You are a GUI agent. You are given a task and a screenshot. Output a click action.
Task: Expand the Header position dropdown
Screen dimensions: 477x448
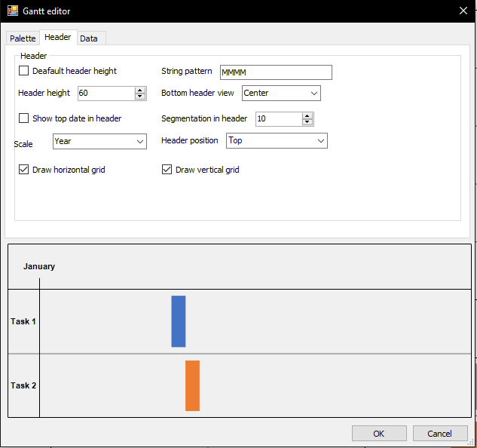coord(277,141)
